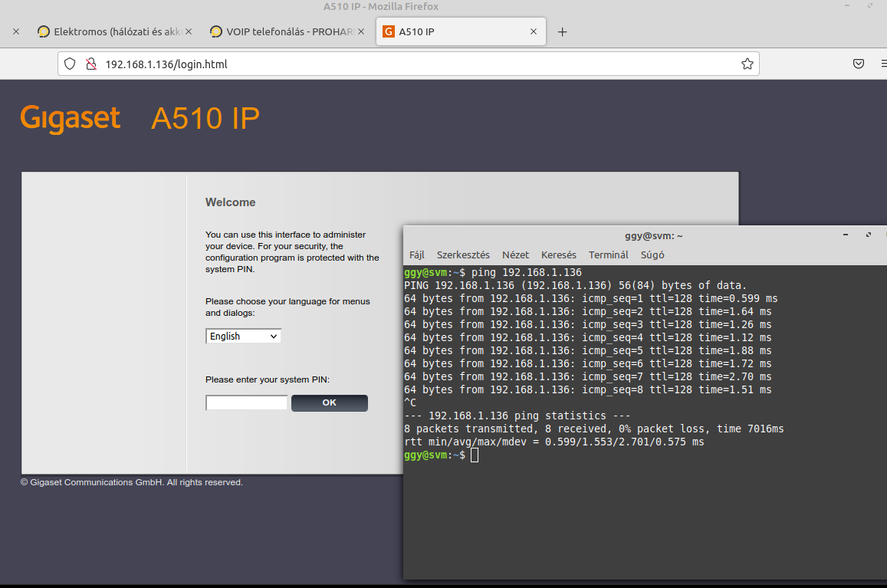Click the rtt min/avg/max/mdev line
This screenshot has height=588, width=887.
tap(554, 442)
